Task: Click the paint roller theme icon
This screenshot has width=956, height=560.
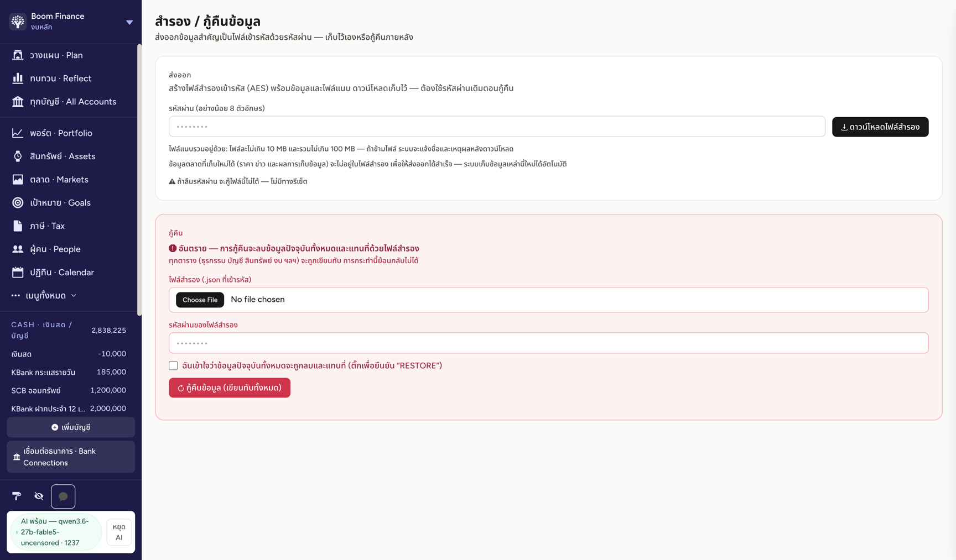Action: coord(17,496)
